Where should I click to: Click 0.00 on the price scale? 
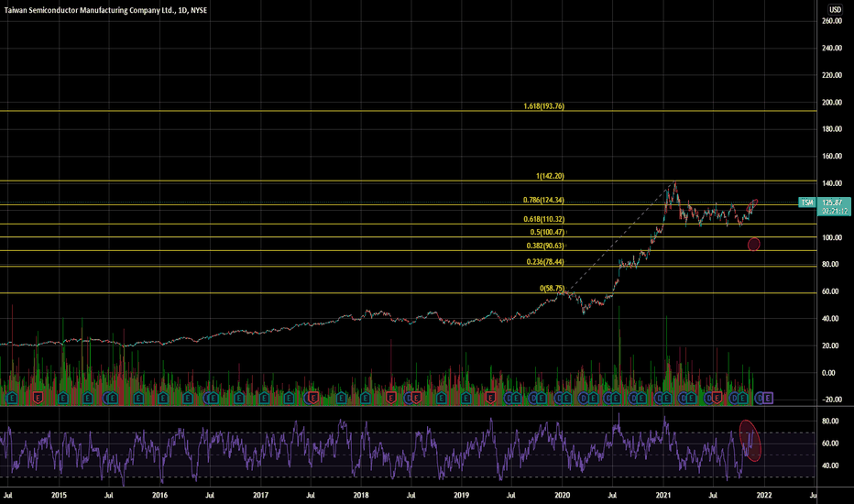[828, 373]
